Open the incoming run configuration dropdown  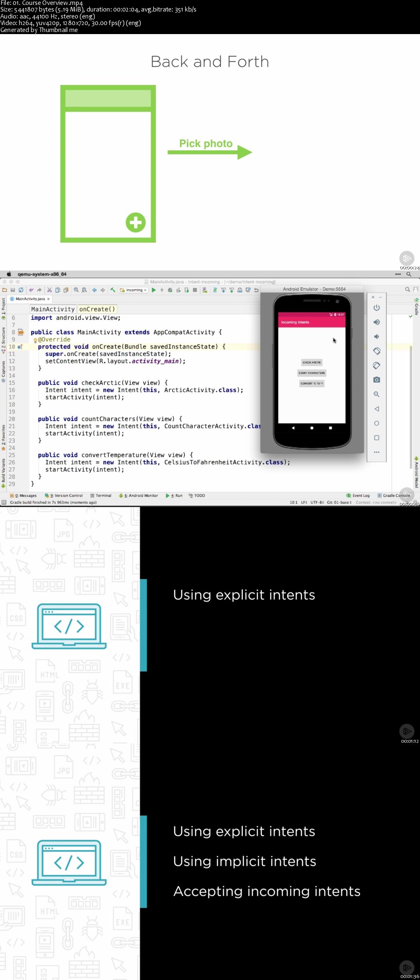[133, 290]
